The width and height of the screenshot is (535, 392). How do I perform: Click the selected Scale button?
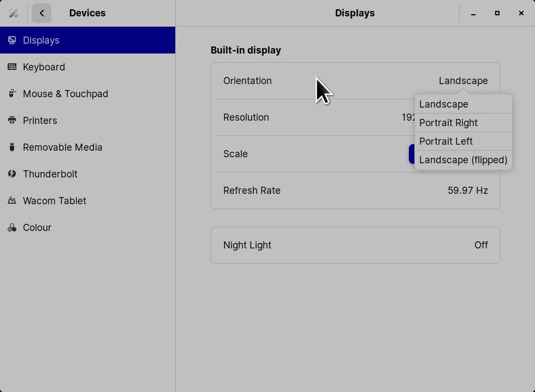[x=412, y=154]
